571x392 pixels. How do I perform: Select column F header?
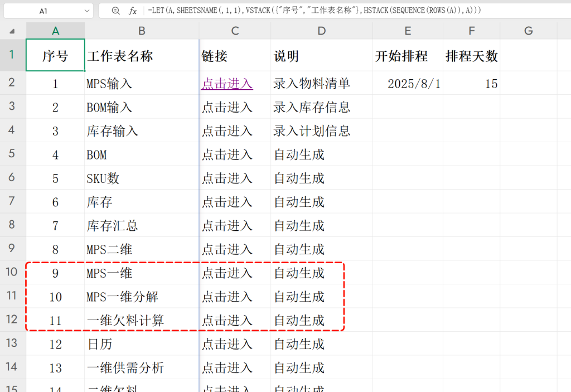tap(472, 31)
